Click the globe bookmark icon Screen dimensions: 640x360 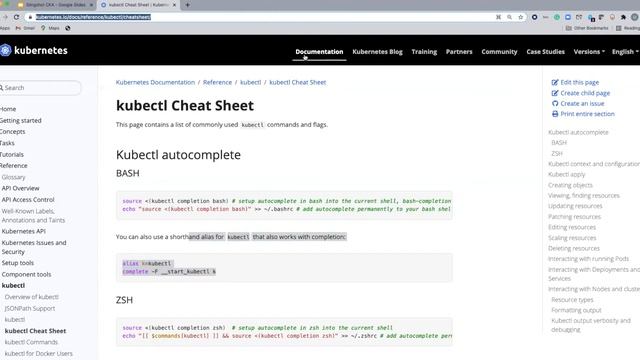pyautogui.click(x=68, y=28)
